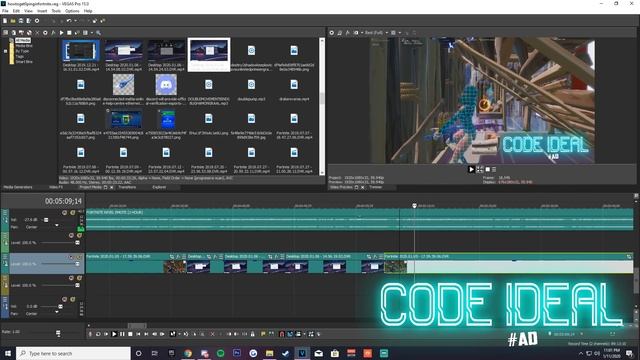Image resolution: width=640 pixels, height=360 pixels.
Task: Toggle Loop Playback in transport bar
Action: point(98,334)
